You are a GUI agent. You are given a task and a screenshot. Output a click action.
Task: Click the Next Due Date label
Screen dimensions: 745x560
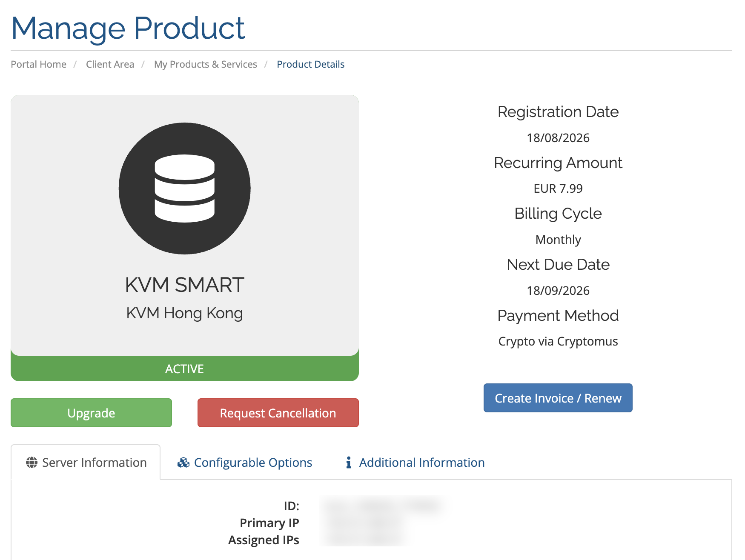click(x=558, y=265)
